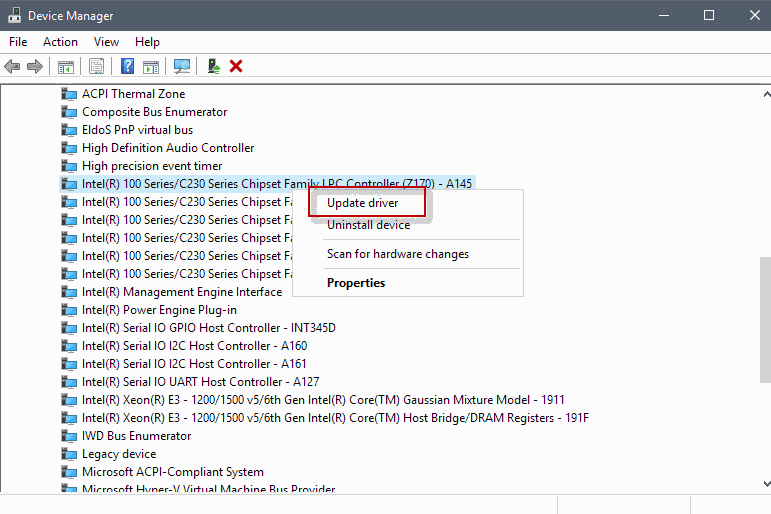Image resolution: width=771 pixels, height=514 pixels.
Task: Click the red X Uninstall device icon
Action: click(x=236, y=66)
